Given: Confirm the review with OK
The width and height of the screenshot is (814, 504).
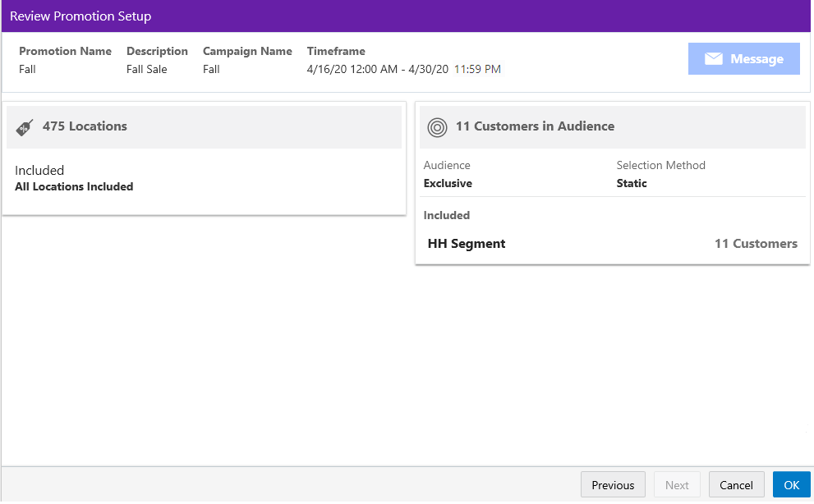Looking at the screenshot, I should tap(791, 485).
